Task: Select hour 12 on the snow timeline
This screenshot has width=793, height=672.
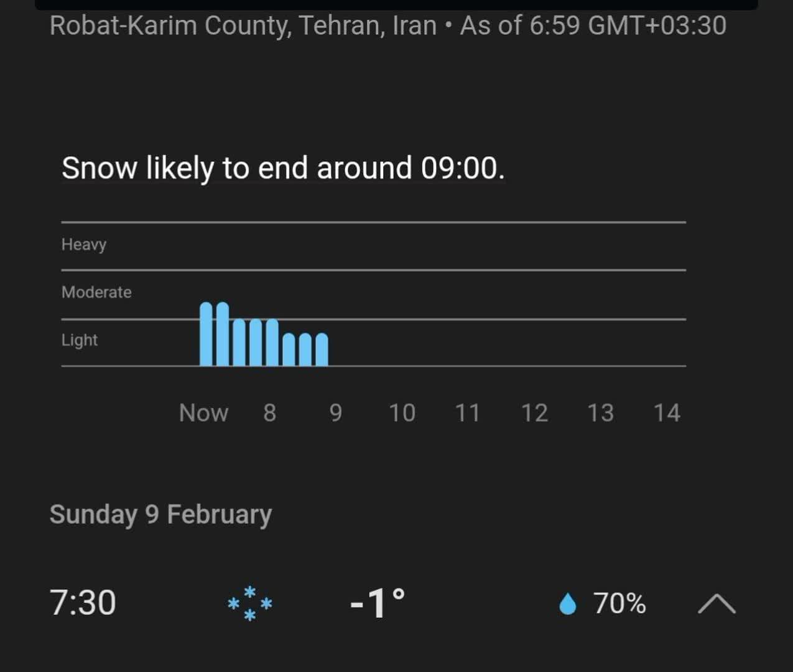Action: 534,413
